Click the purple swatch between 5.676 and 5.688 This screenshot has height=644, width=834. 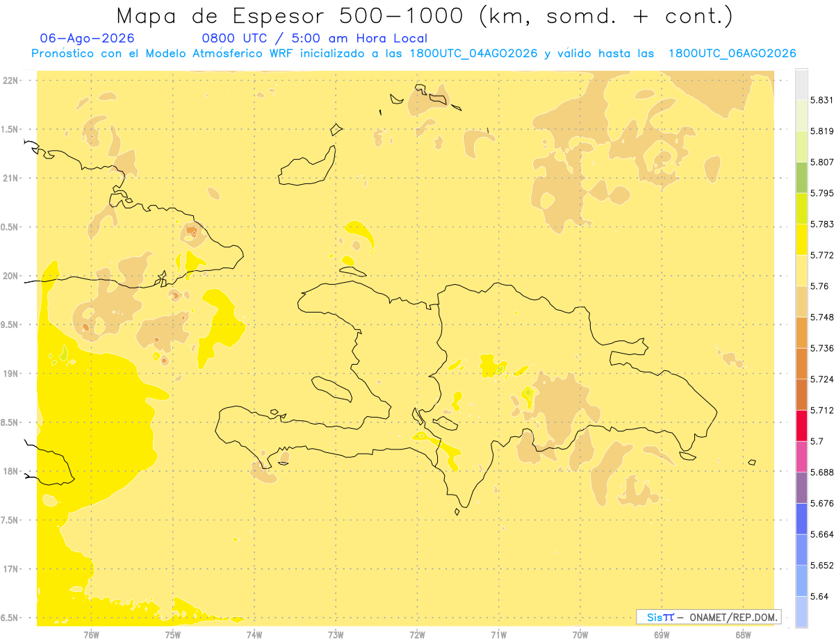pos(801,488)
